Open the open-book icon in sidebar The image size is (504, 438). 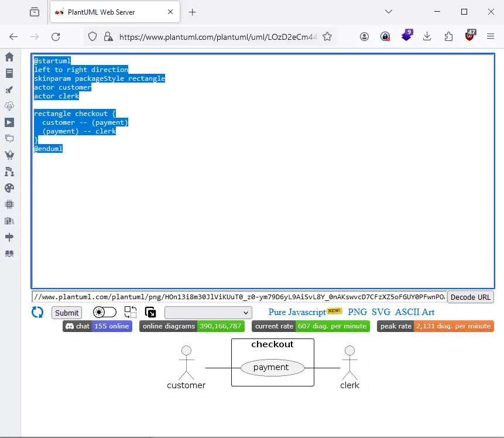[9, 254]
